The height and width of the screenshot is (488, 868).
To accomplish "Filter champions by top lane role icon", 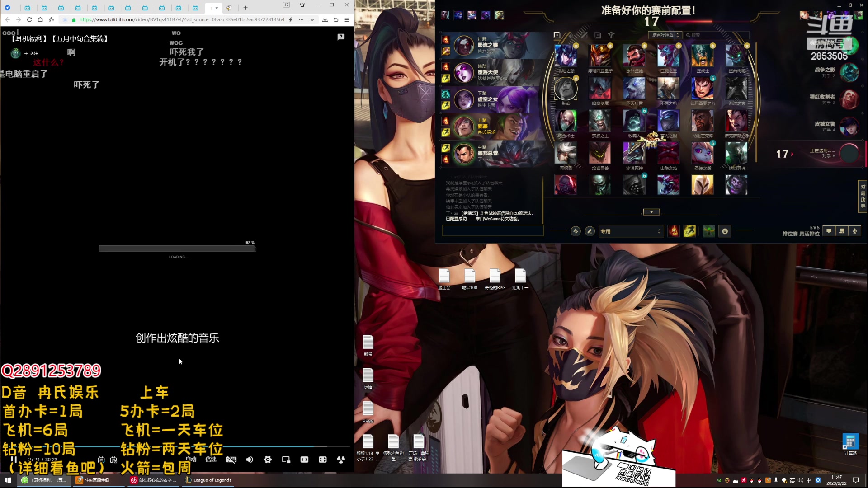I will (557, 35).
